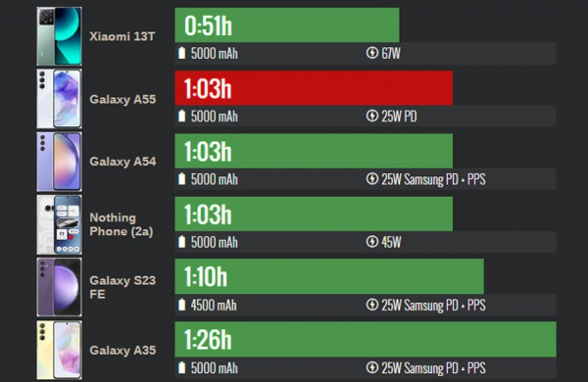
Task: Click the battery icon in Nothing Phone (2a) row
Action: pos(182,242)
